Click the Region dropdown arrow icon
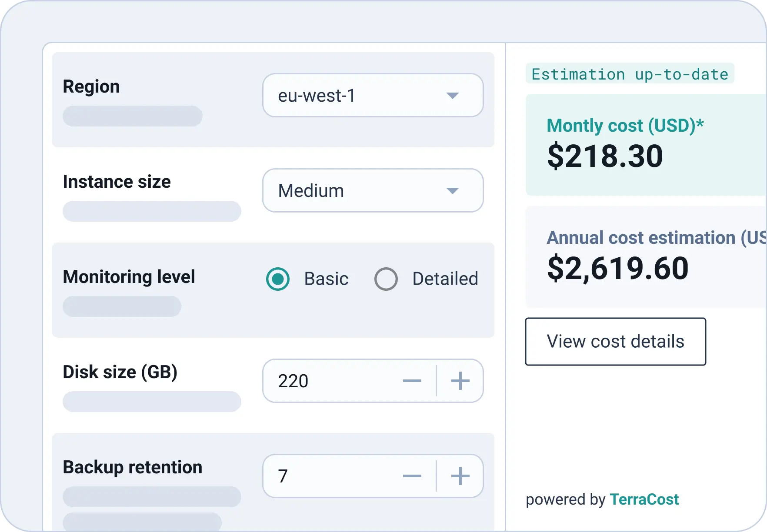The image size is (767, 532). [453, 96]
